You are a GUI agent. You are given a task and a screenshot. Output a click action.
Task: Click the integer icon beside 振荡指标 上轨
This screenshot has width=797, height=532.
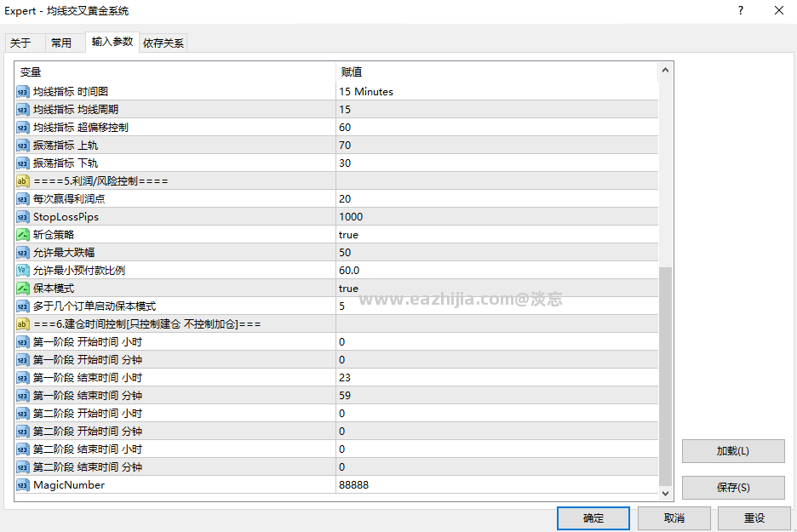[22, 146]
